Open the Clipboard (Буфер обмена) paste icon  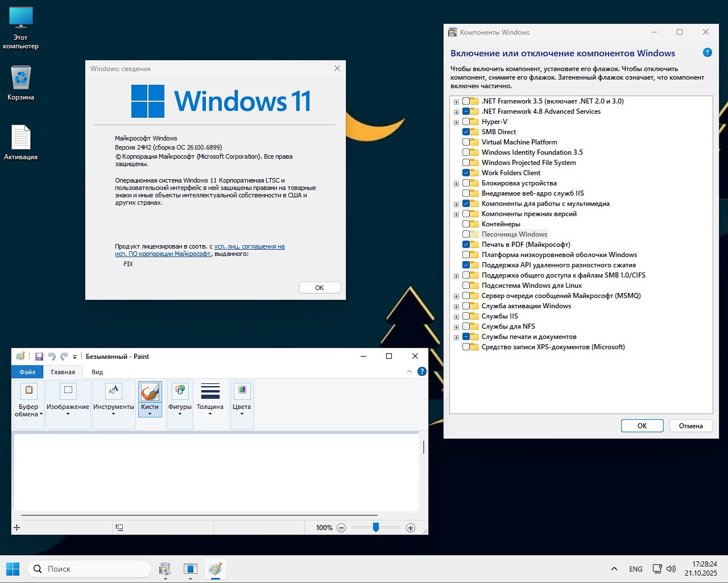(x=28, y=391)
